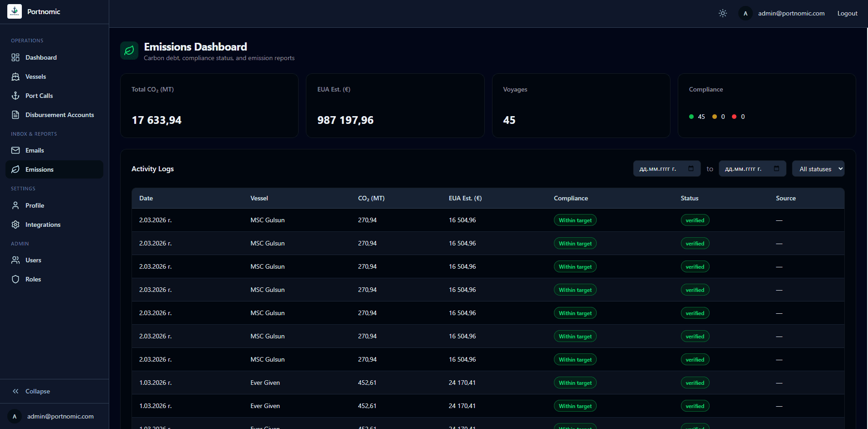Open Vessels from the sidebar
The width and height of the screenshot is (868, 429).
point(36,77)
